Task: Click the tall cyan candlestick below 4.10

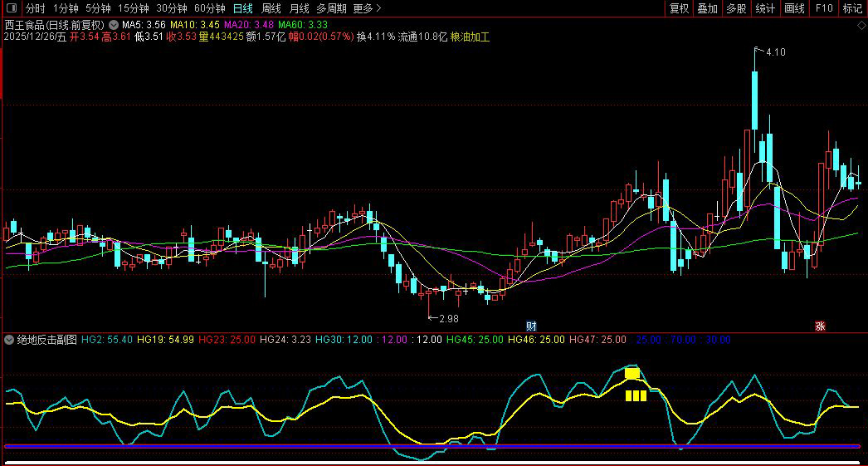Action: point(754,101)
